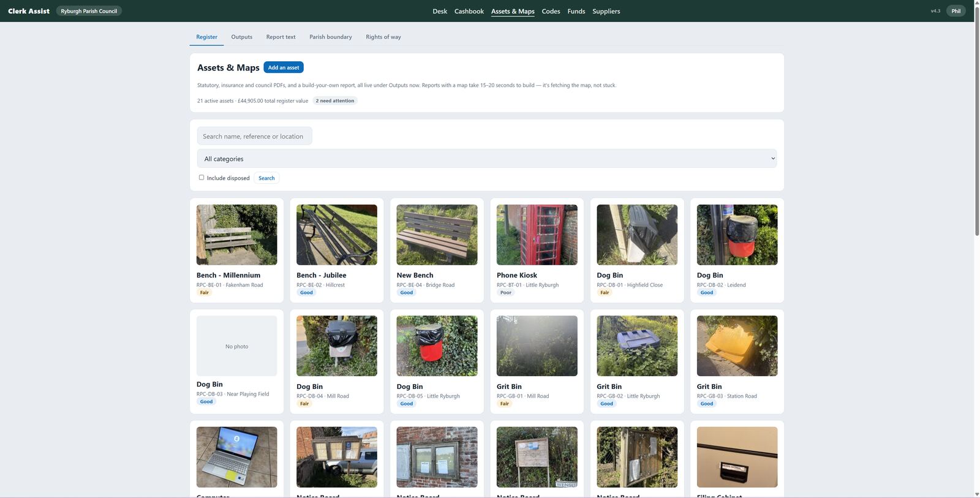Click the New Bench card title
Image resolution: width=980 pixels, height=498 pixels.
tap(415, 276)
